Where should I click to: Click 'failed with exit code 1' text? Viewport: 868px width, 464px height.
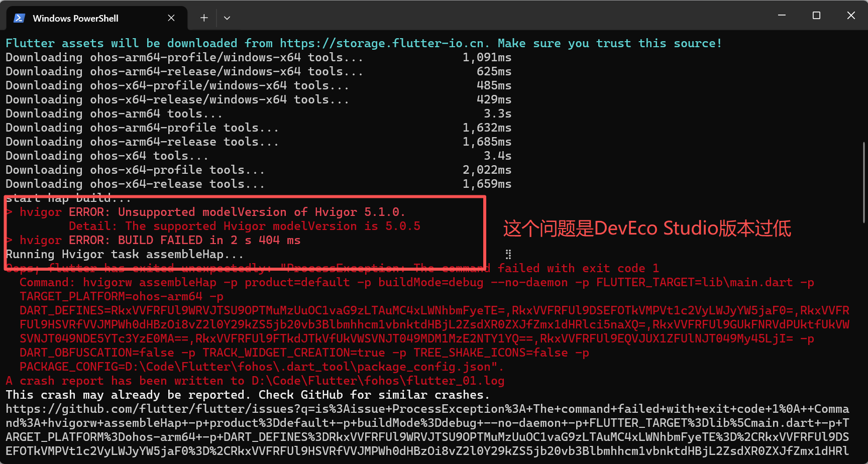(578, 268)
